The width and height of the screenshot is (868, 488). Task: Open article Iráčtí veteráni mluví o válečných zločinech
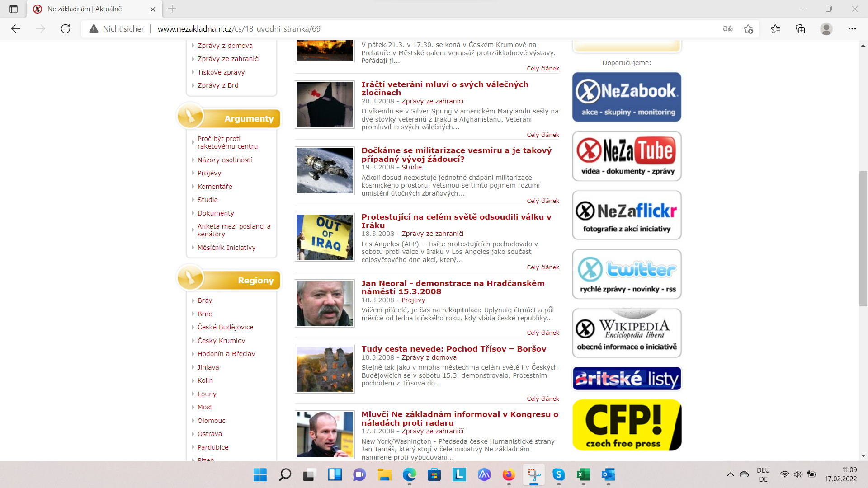pos(445,89)
